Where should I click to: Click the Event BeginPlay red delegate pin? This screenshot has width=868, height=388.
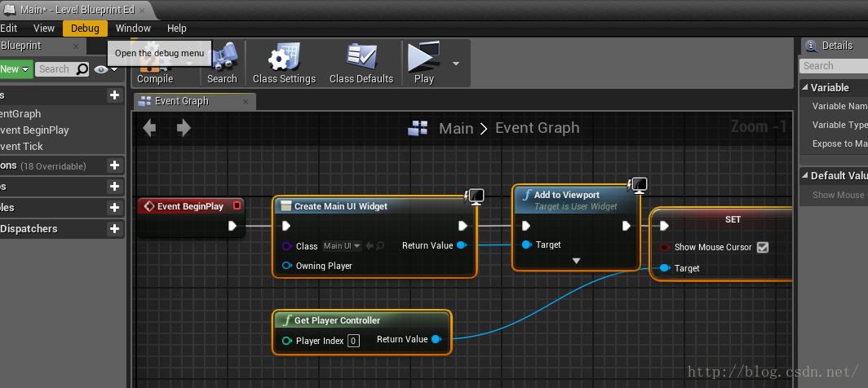tap(237, 206)
